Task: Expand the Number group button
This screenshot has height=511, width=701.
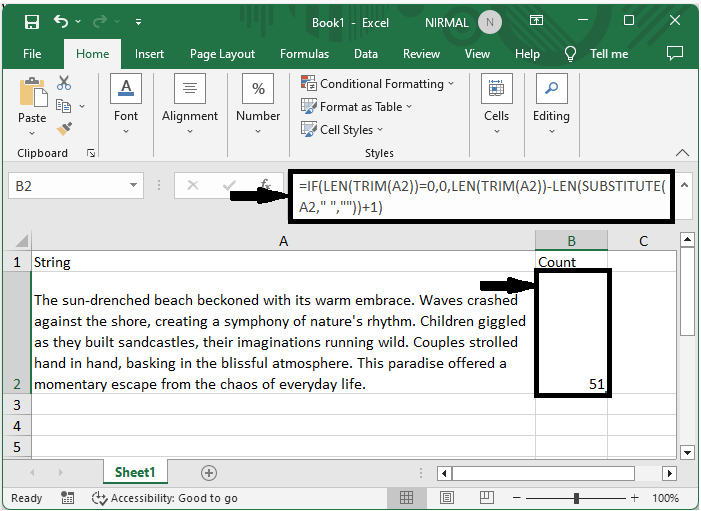Action: pos(258,105)
